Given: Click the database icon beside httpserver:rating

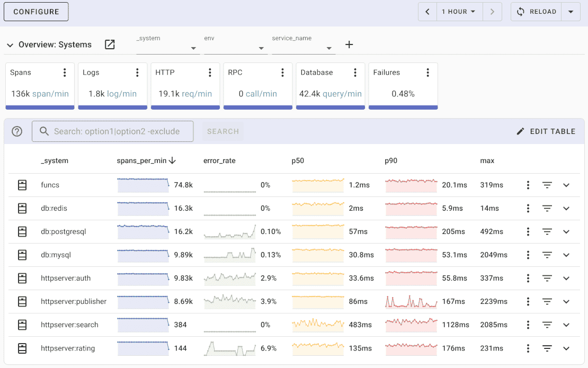Looking at the screenshot, I should point(22,348).
